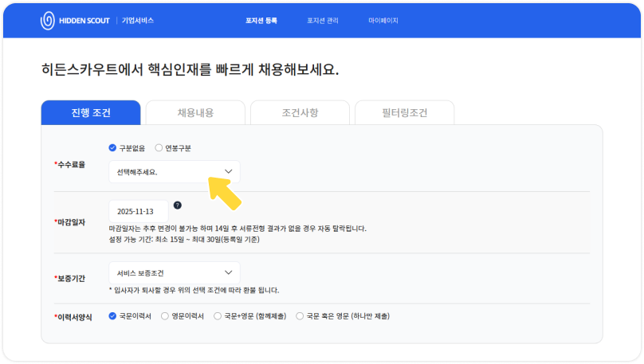Choose 국문이력서 resume format

112,316
